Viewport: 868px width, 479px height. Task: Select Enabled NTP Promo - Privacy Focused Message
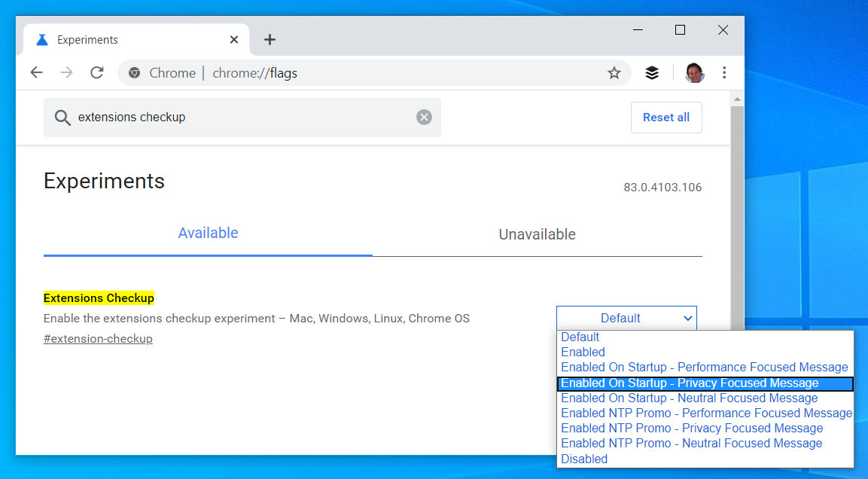coord(705,429)
